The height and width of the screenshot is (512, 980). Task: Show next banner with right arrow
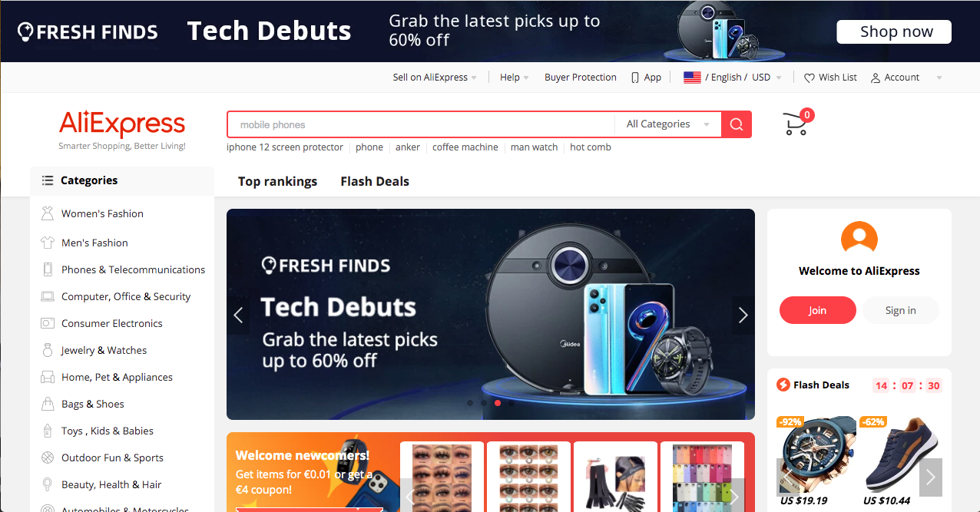click(743, 315)
